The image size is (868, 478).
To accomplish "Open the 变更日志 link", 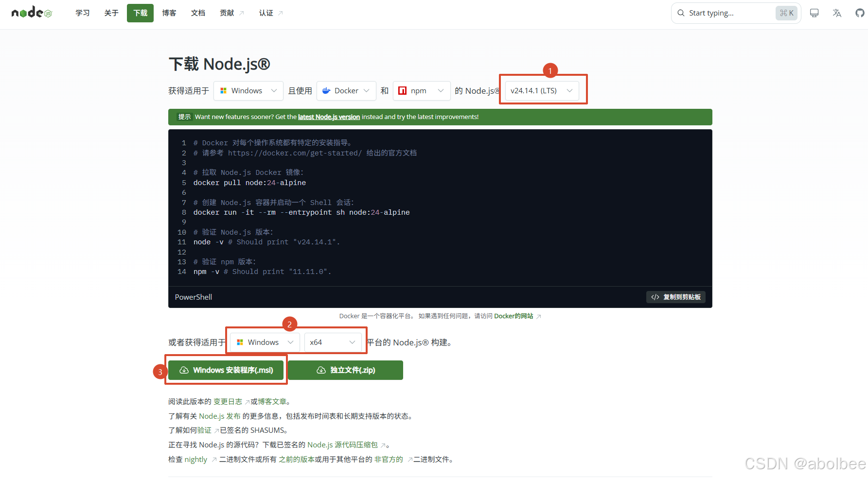I will click(228, 402).
